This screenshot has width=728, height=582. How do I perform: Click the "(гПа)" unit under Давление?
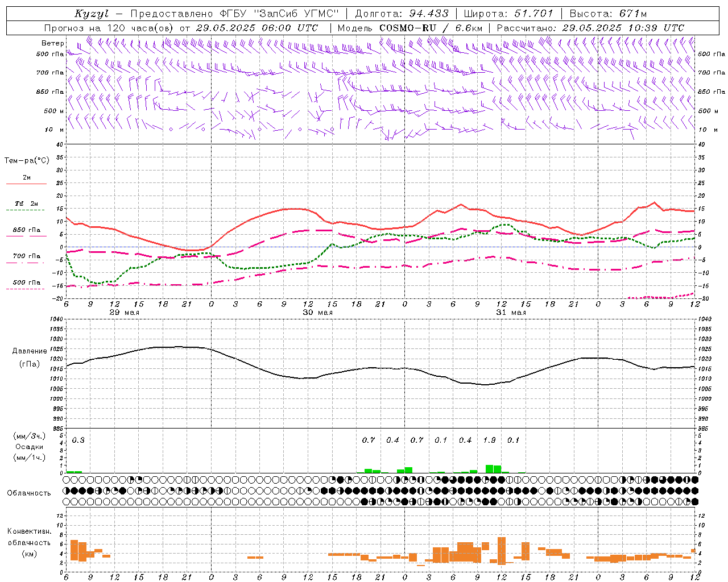(x=30, y=364)
